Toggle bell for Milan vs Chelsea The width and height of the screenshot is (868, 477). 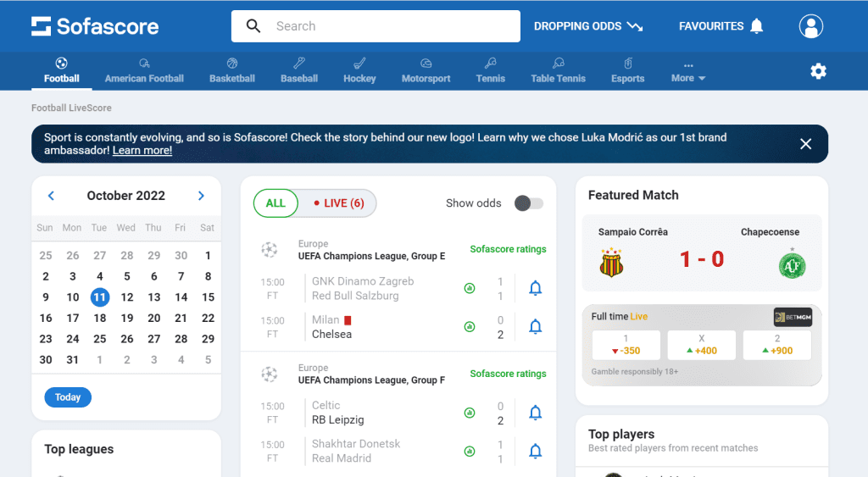[x=536, y=327]
